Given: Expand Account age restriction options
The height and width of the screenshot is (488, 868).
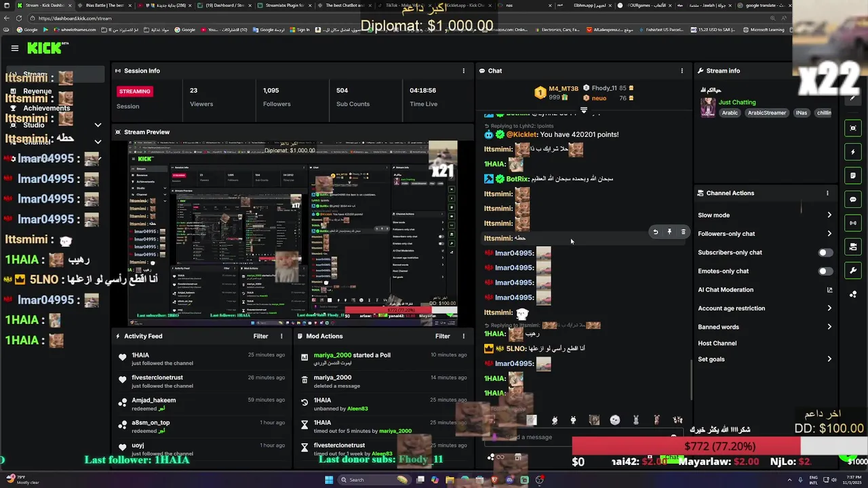Looking at the screenshot, I should click(x=829, y=308).
